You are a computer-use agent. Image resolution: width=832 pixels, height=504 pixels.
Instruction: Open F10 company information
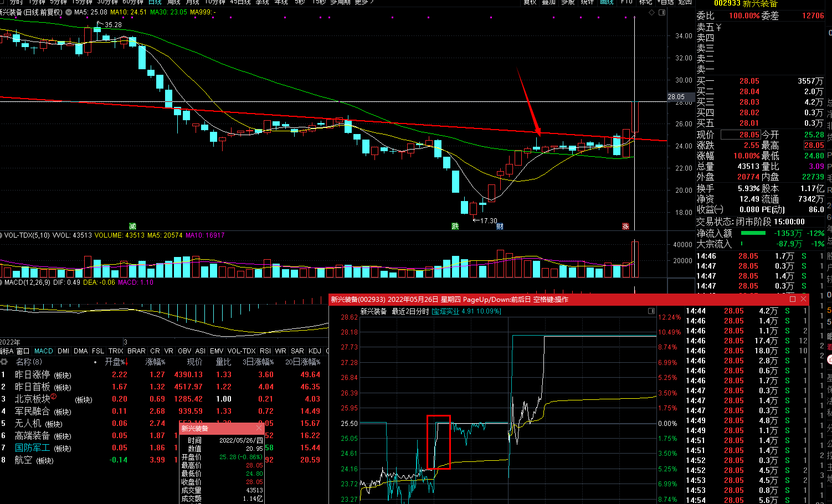pos(626,2)
